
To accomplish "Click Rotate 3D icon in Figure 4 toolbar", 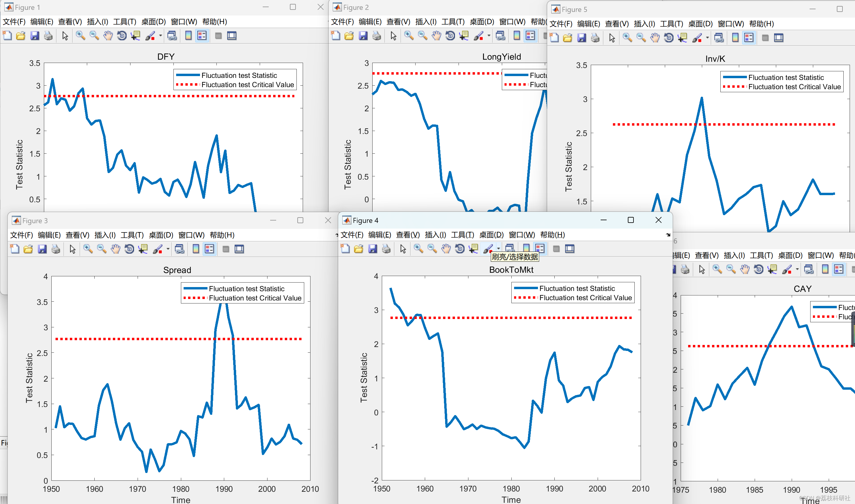I will [x=460, y=249].
